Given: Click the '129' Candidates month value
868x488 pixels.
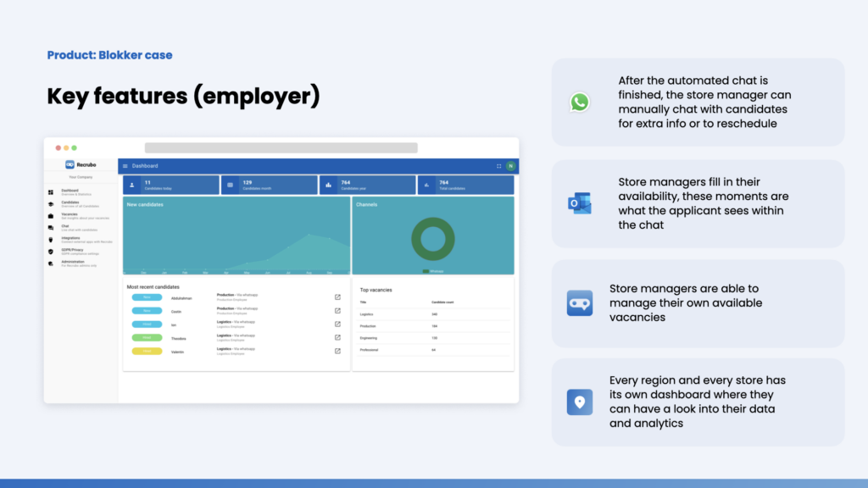Looking at the screenshot, I should (248, 182).
